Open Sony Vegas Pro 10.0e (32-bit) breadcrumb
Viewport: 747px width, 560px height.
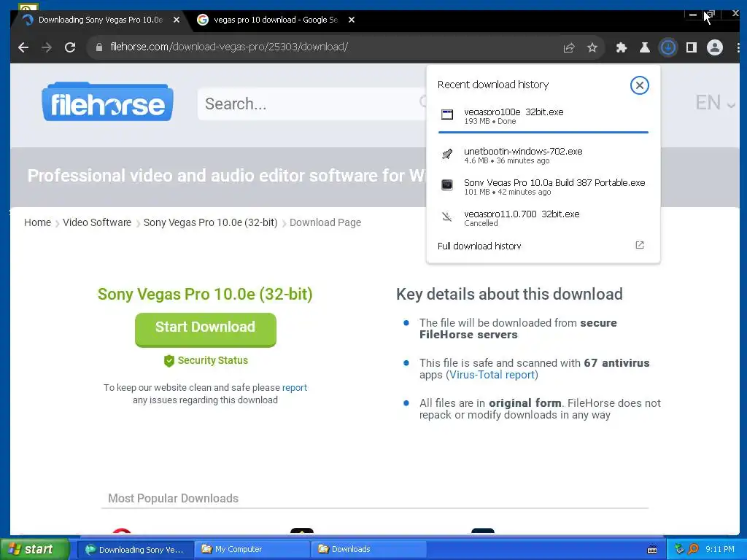tap(211, 222)
